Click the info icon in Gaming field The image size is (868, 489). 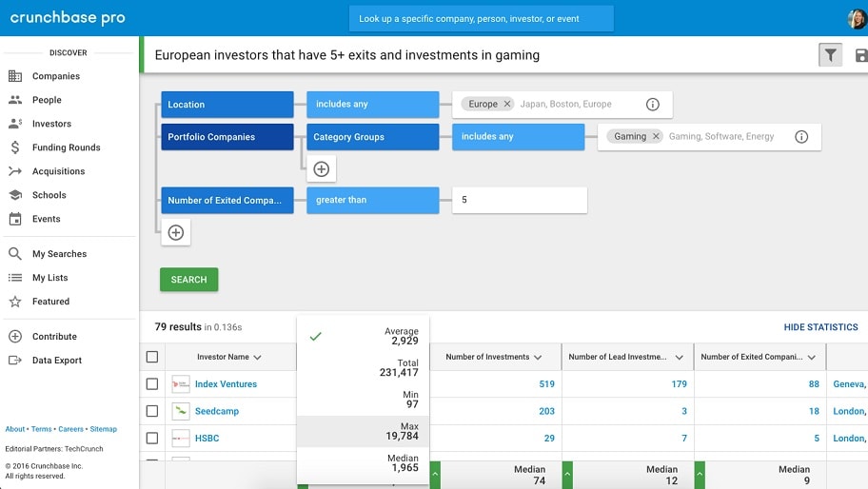[801, 137]
